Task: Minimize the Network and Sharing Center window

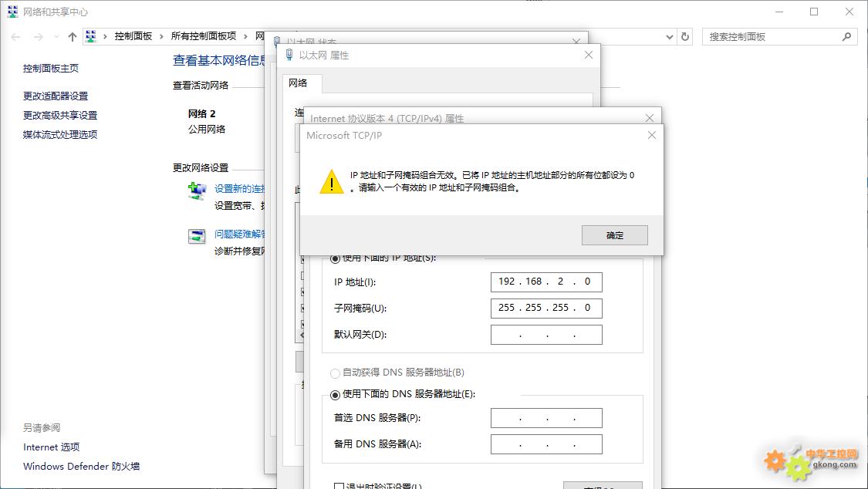Action: click(778, 12)
